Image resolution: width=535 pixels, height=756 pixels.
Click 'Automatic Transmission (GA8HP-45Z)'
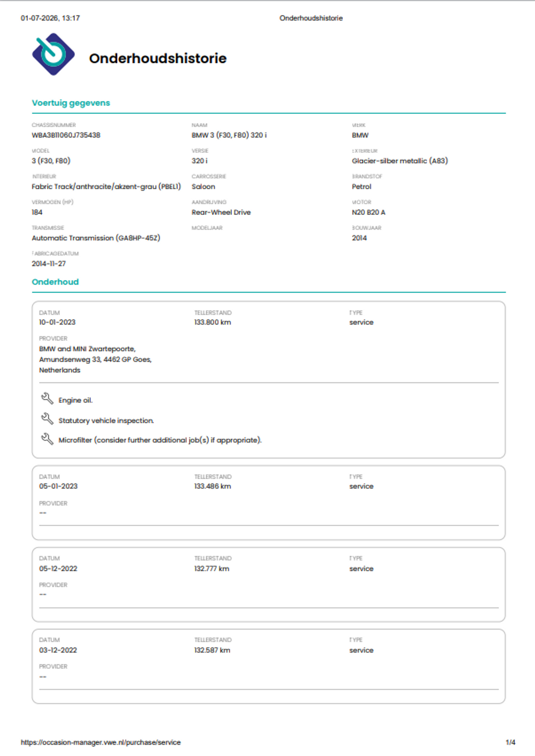(x=96, y=238)
